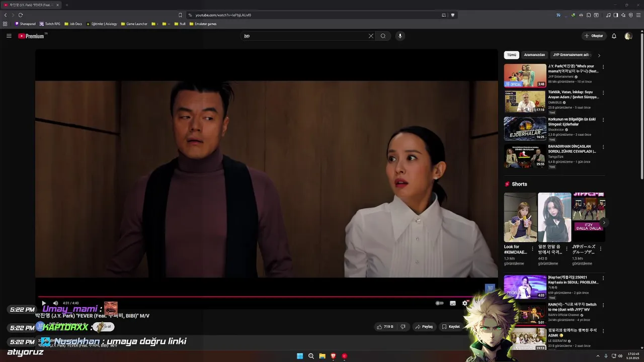Viewport: 644px width, 362px height.
Task: Toggle subtitles in the player
Action: pos(453,303)
